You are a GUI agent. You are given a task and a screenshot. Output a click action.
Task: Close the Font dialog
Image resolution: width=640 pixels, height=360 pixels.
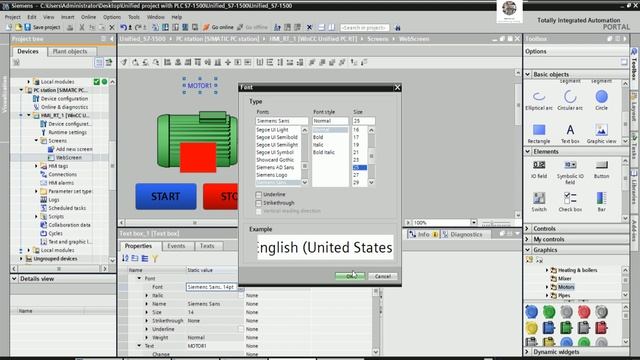[x=397, y=88]
